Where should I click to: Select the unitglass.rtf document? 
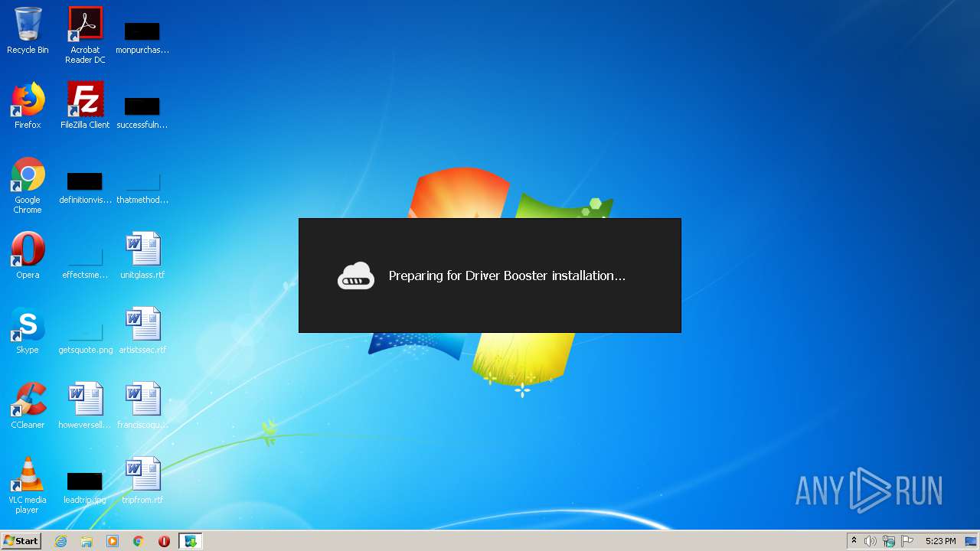tap(142, 256)
